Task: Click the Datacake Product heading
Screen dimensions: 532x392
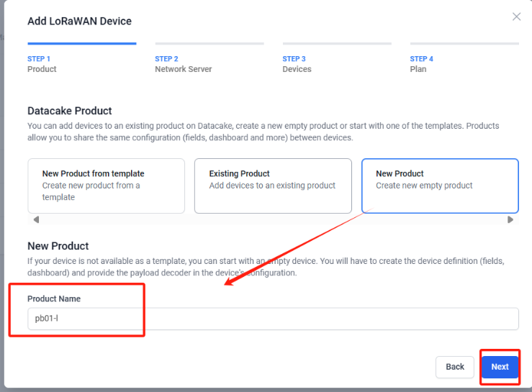Action: click(x=70, y=111)
